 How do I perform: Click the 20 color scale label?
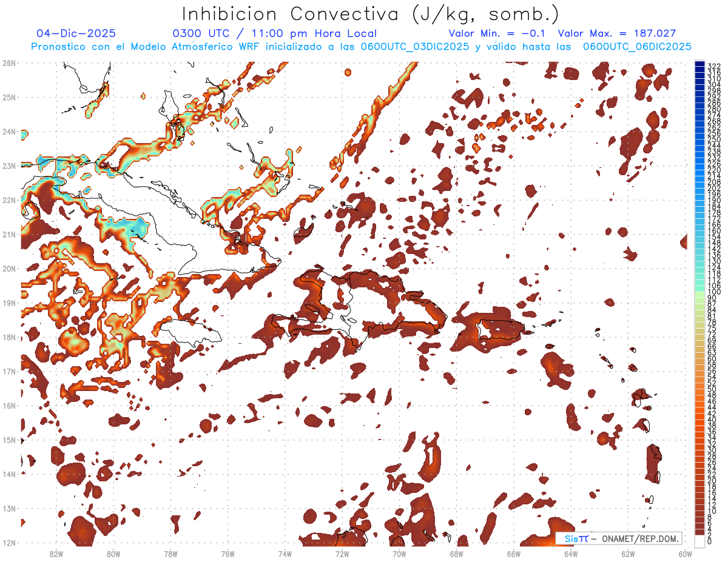coord(712,480)
